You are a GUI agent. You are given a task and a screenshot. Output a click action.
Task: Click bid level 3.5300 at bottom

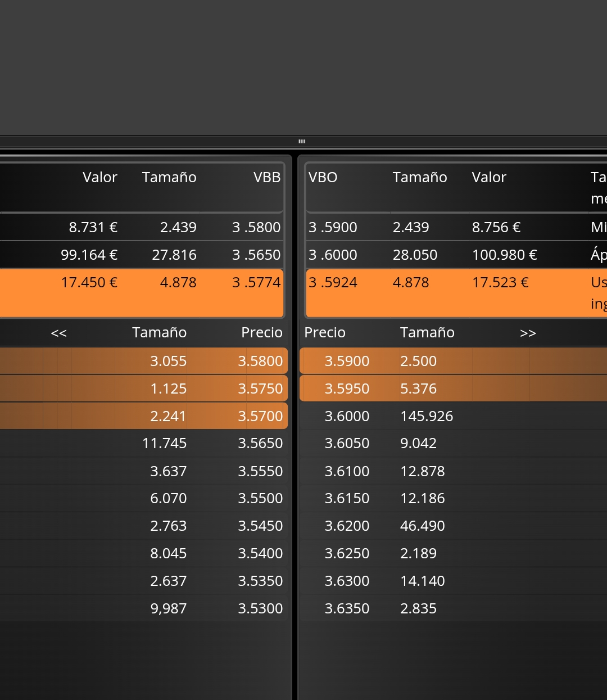pos(144,608)
